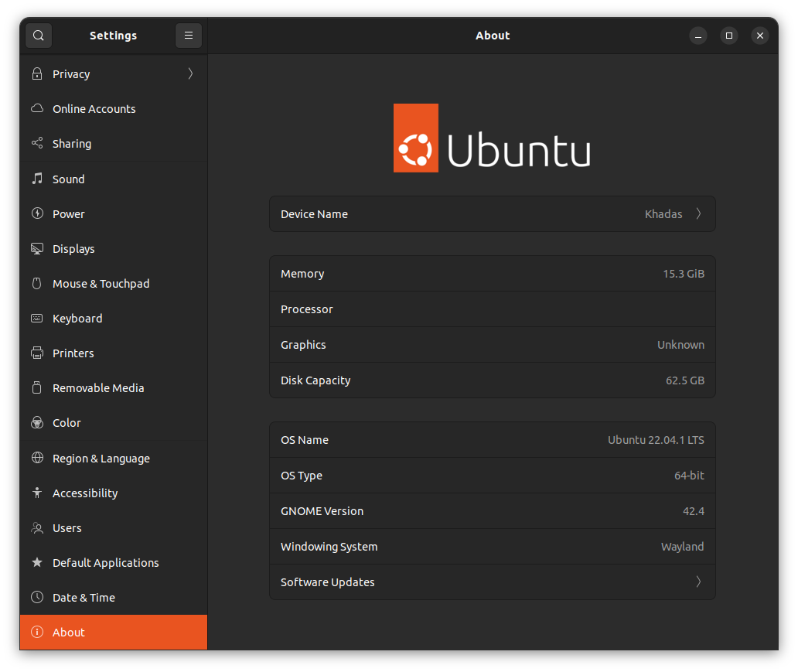Select Users in the sidebar
Screen dimensions: 798x672
click(x=114, y=528)
